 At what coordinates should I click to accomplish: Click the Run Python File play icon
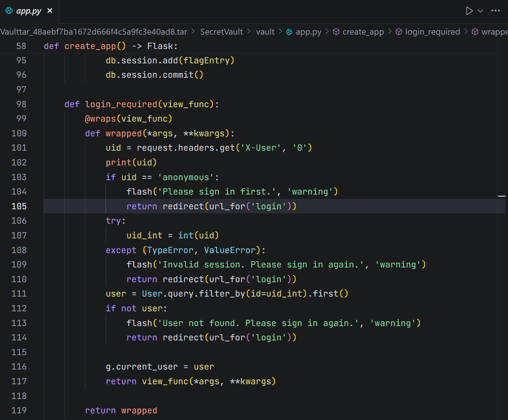469,11
